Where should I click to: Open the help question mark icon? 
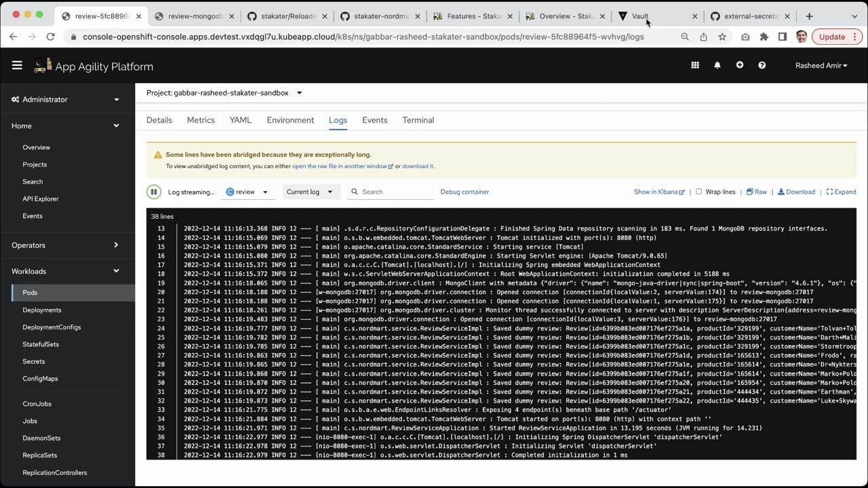(762, 65)
